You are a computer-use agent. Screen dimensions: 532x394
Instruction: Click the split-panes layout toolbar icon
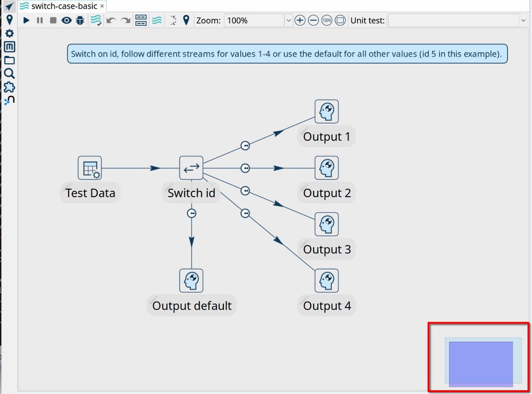click(141, 20)
